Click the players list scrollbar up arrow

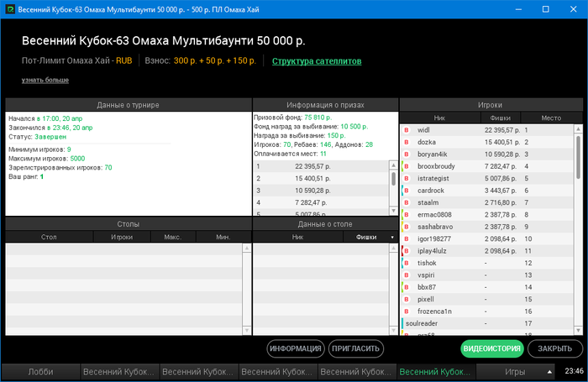tap(578, 129)
